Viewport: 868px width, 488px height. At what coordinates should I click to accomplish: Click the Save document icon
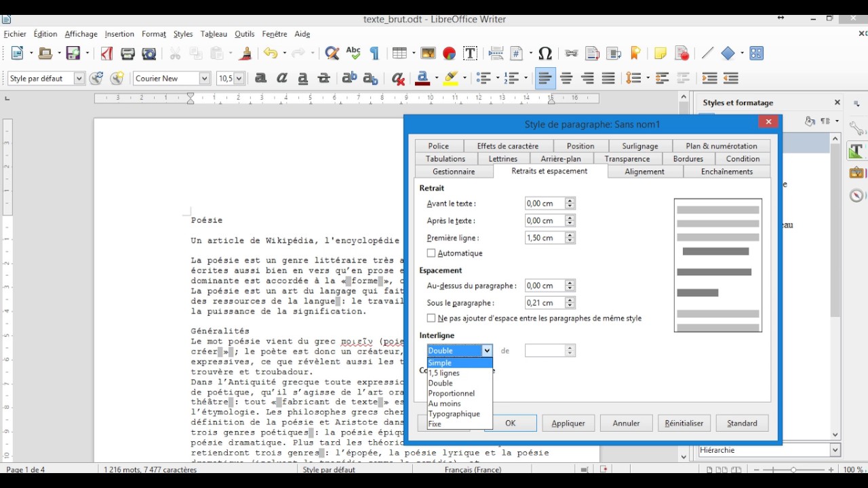[73, 54]
